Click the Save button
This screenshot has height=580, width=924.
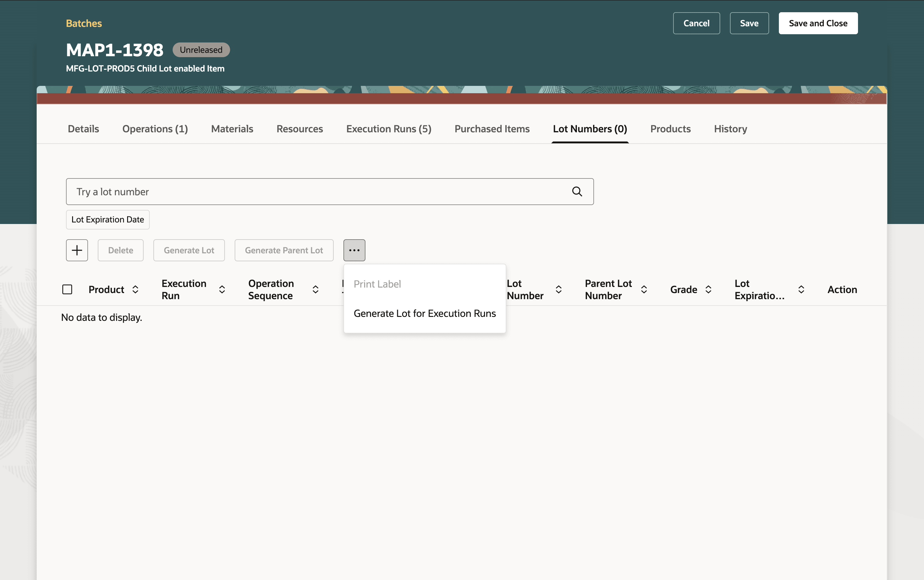pyautogui.click(x=749, y=23)
